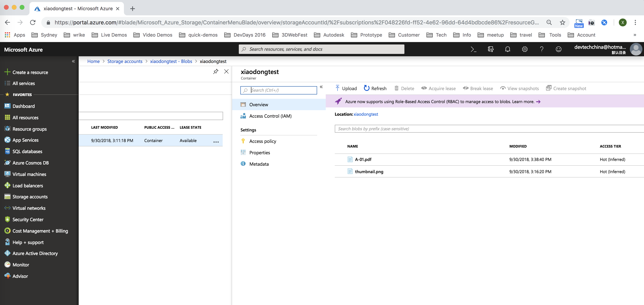Pin the blade with the pin icon
The height and width of the screenshot is (305, 644).
(216, 71)
